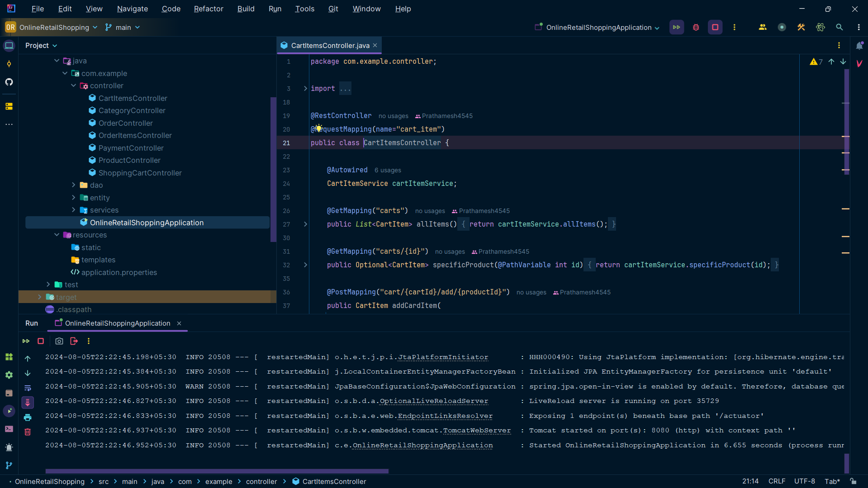The height and width of the screenshot is (488, 868).
Task: Click the quick-fix light bulb on line 20
Action: coord(318,128)
